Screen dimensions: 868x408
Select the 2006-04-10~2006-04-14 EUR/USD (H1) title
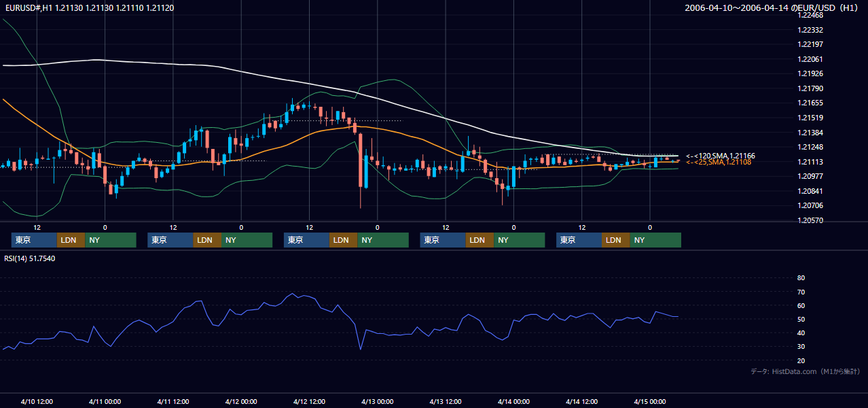771,7
